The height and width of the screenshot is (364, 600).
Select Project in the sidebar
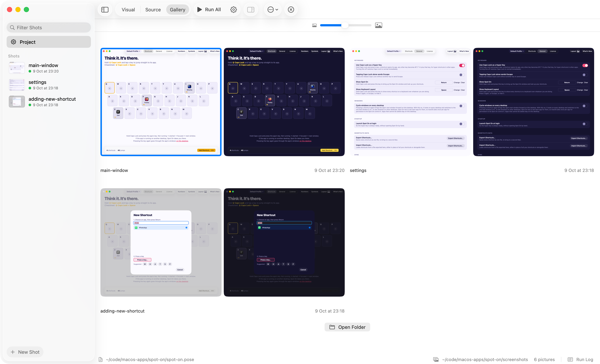[x=49, y=42]
